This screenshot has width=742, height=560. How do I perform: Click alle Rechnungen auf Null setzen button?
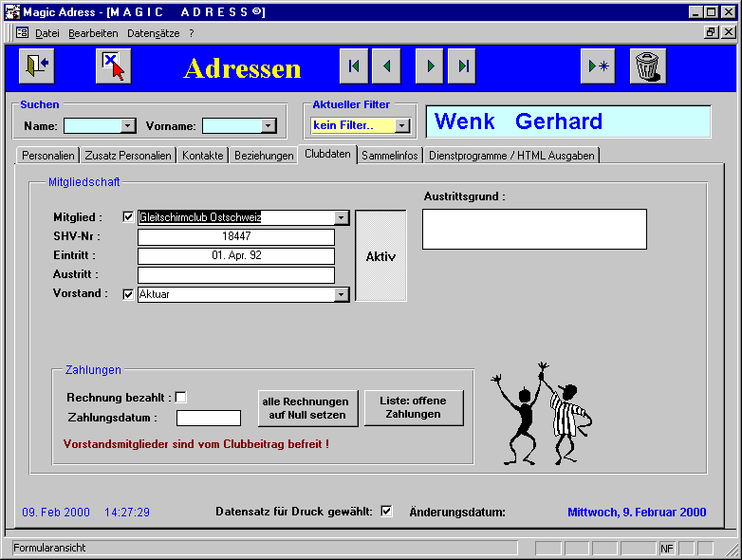[x=309, y=408]
